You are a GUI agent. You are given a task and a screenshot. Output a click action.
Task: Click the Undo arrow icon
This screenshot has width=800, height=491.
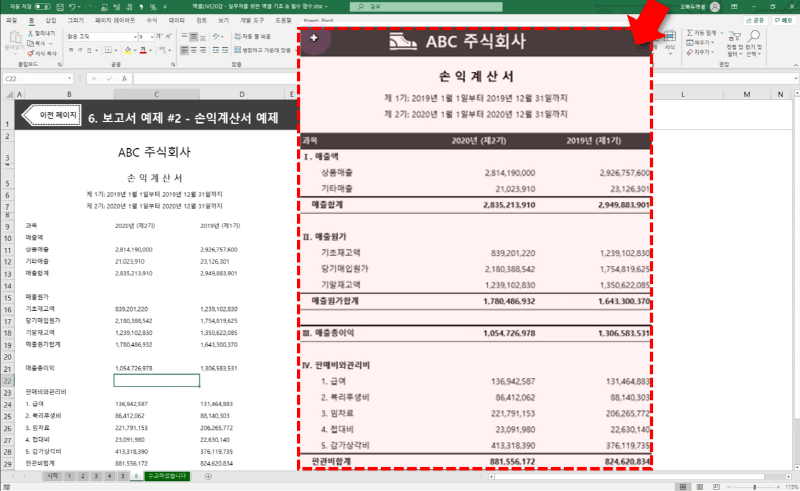(72, 7)
